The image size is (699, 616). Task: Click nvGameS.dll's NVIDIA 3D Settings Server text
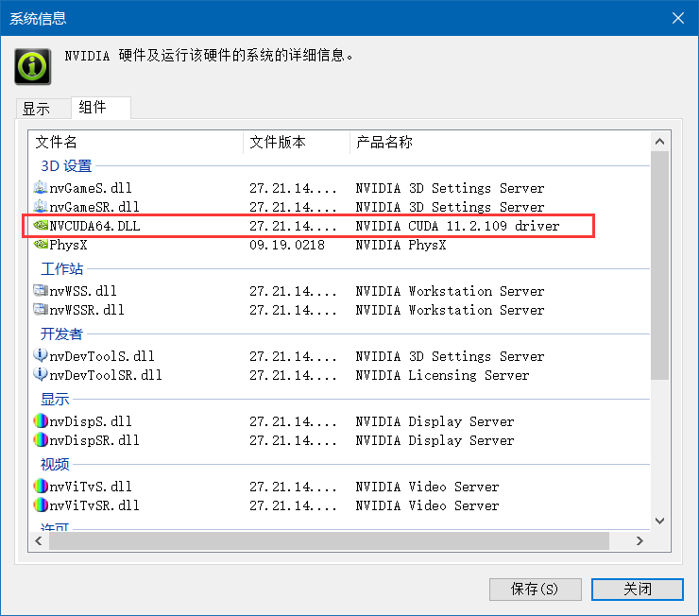(450, 188)
